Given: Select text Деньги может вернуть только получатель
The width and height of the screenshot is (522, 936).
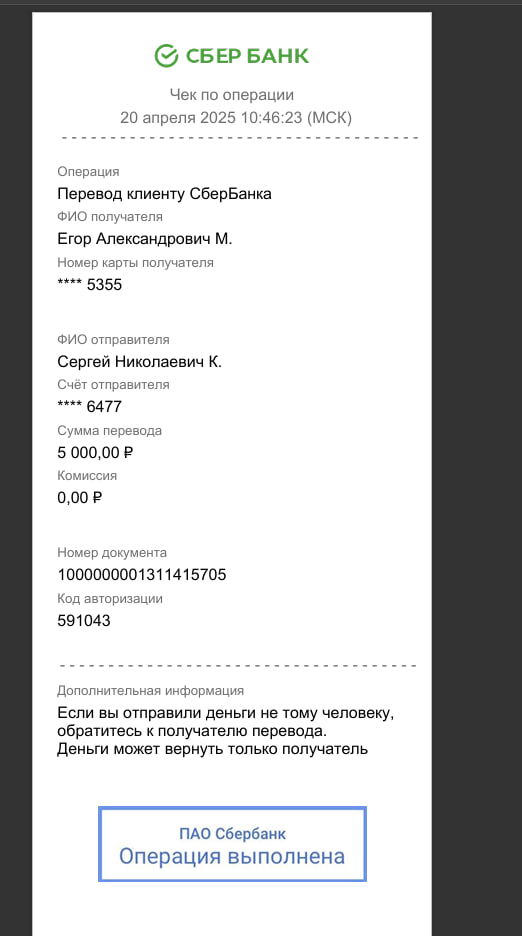Looking at the screenshot, I should 213,749.
